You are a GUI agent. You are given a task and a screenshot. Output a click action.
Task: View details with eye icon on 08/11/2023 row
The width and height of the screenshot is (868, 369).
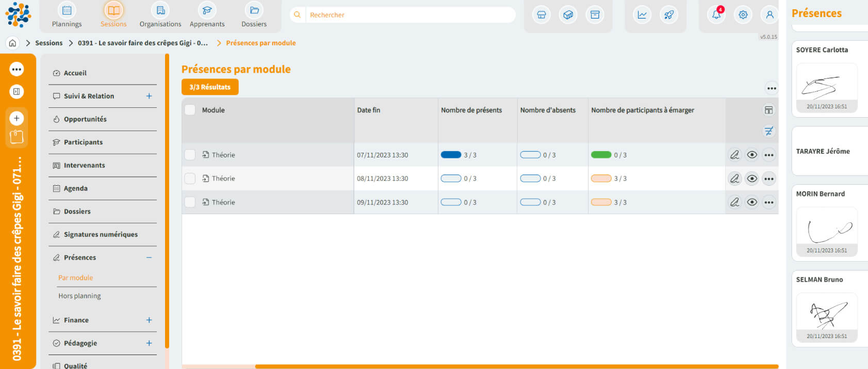[752, 179]
